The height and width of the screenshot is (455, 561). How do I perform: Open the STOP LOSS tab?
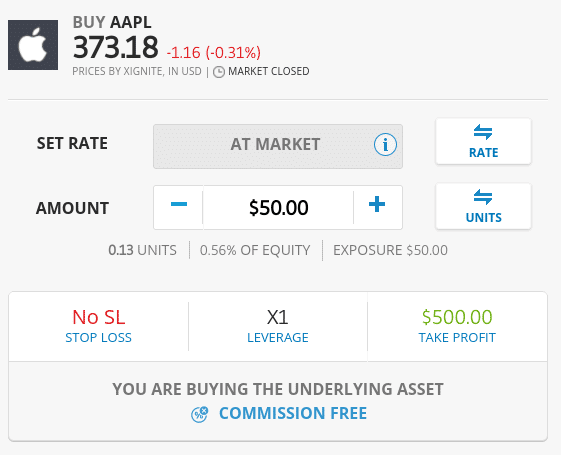point(98,326)
